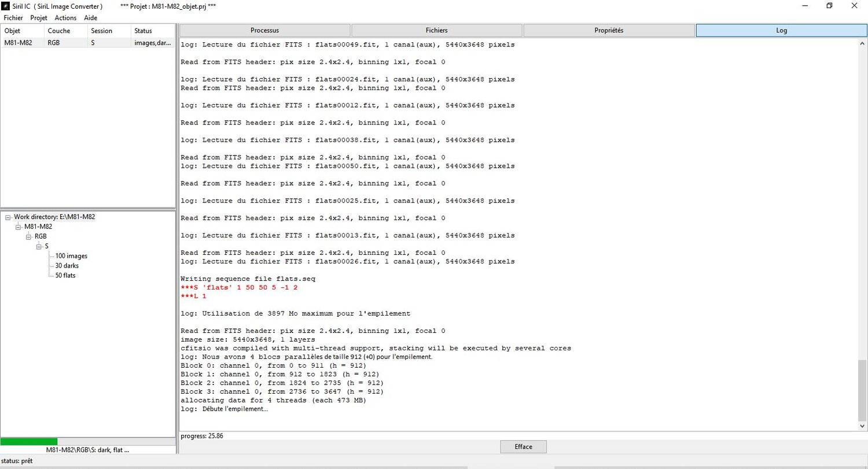Click the Efface button to clear log
868x469 pixels.
523,446
